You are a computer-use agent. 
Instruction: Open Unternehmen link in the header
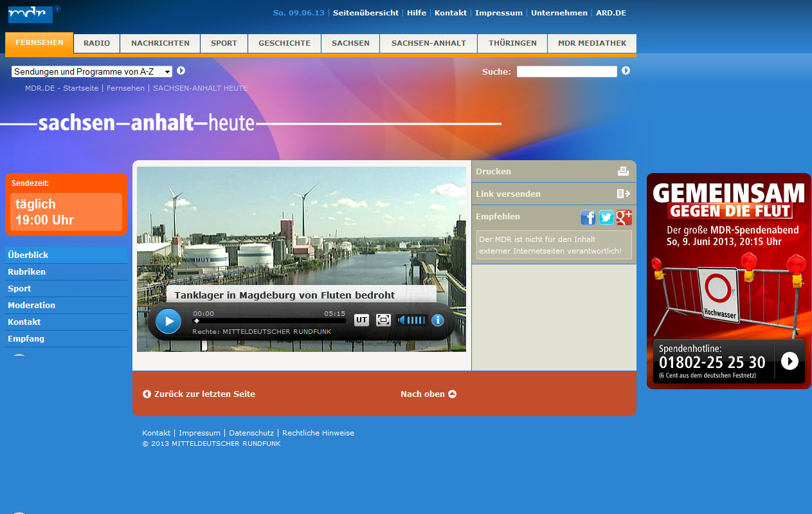coord(559,13)
